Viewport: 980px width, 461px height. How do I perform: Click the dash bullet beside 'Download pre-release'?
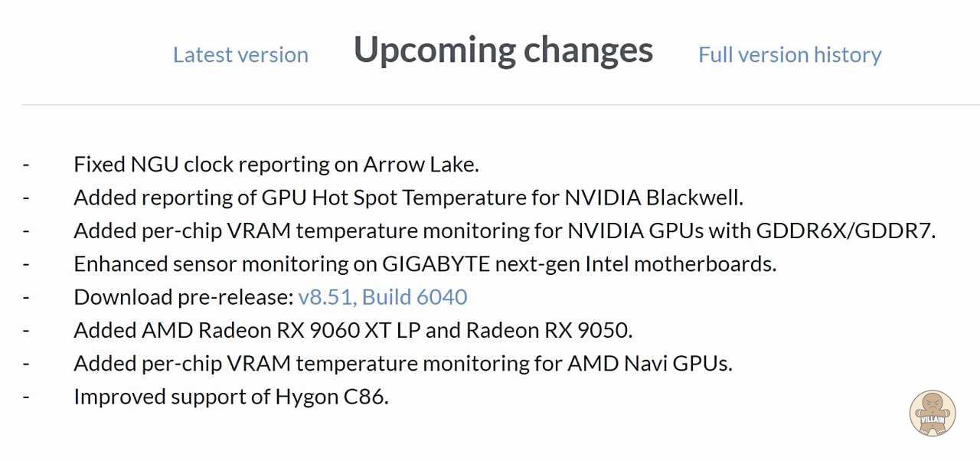pyautogui.click(x=27, y=297)
